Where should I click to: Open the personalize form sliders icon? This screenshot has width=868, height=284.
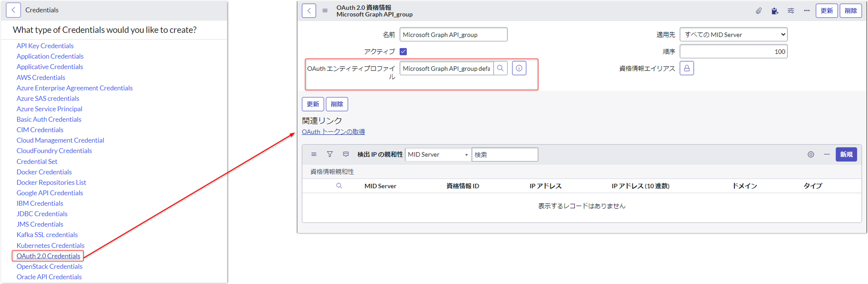pos(790,11)
